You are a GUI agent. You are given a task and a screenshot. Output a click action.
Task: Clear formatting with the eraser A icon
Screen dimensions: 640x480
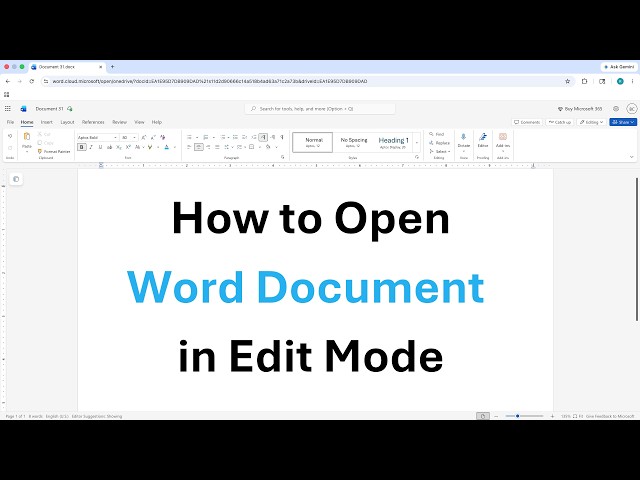click(162, 138)
